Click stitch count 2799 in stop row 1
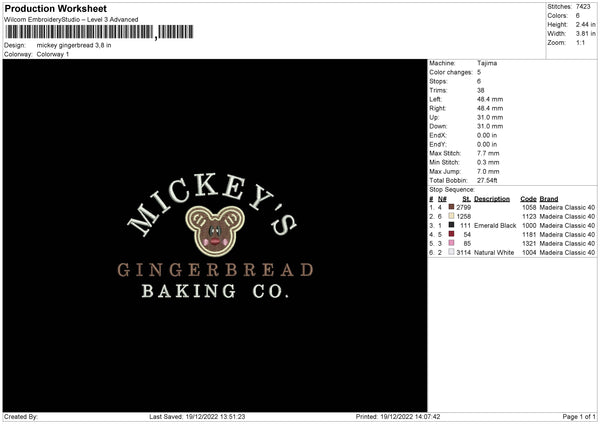Viewport: 600px width, 424px height. tap(463, 207)
